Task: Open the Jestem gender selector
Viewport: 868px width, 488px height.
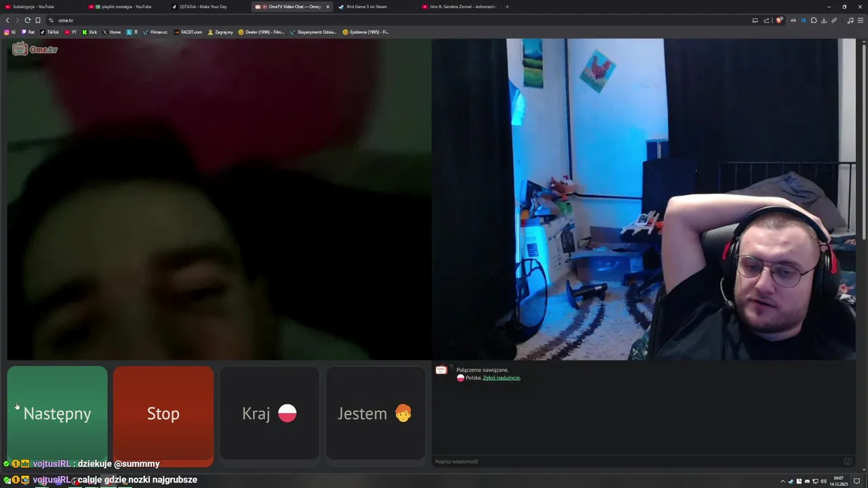Action: [x=375, y=413]
